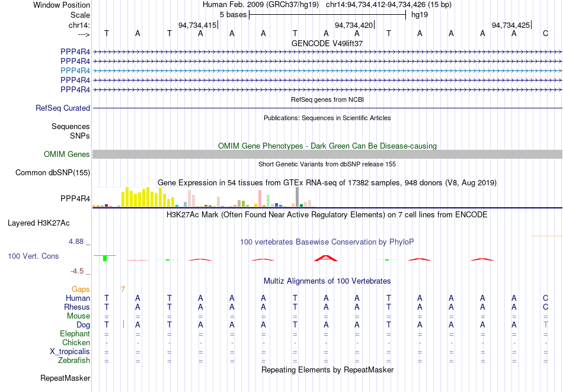Click Short Genetic Variants from dbSNP release 155
Viewport: 563px width, 392px height.
327,164
